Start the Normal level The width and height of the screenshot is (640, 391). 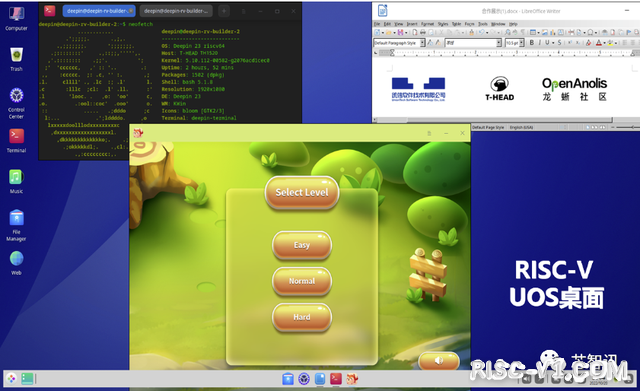pyautogui.click(x=302, y=281)
